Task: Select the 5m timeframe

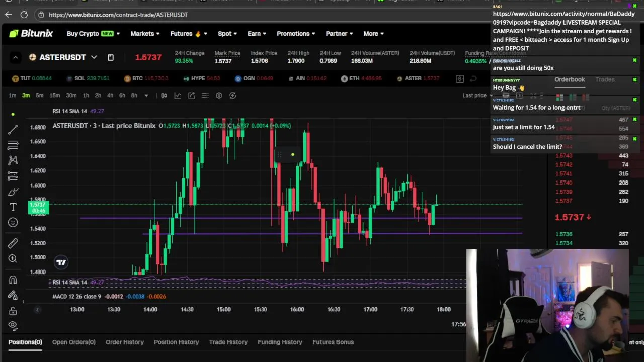Action: pos(39,96)
